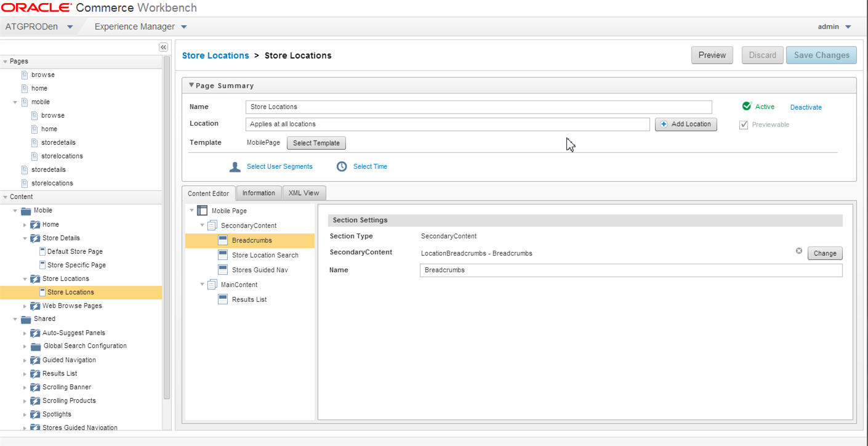868x446 pixels.
Task: Collapse the Content section
Action: pos(6,197)
